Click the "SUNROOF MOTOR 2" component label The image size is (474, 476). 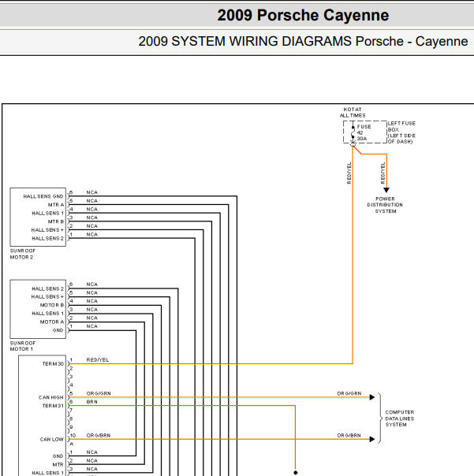point(23,254)
